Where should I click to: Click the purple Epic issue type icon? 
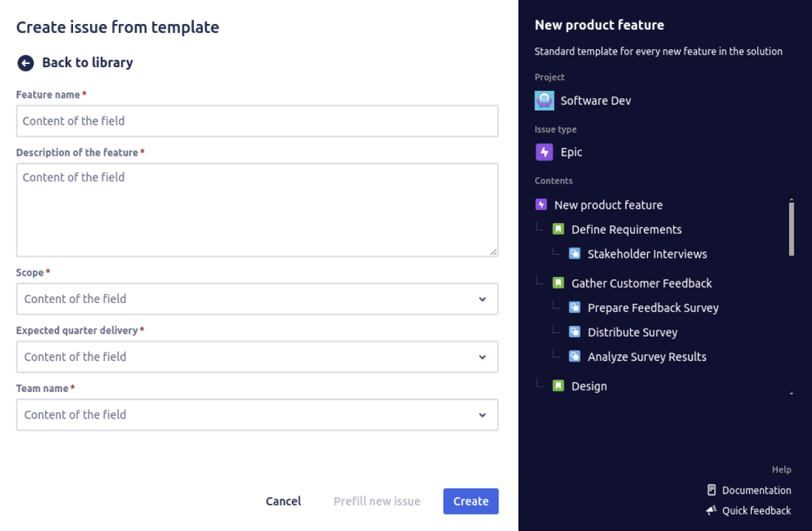544,152
